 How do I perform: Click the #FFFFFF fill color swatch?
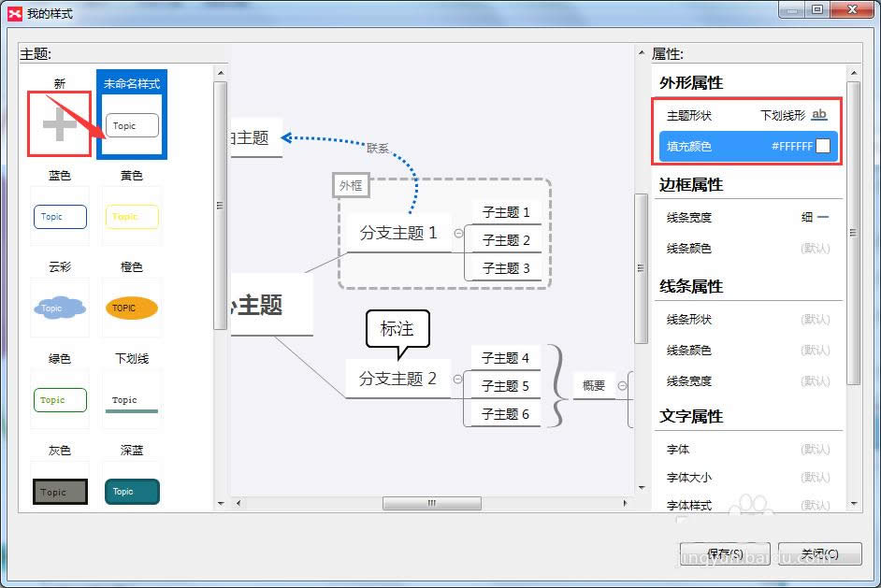click(x=821, y=147)
